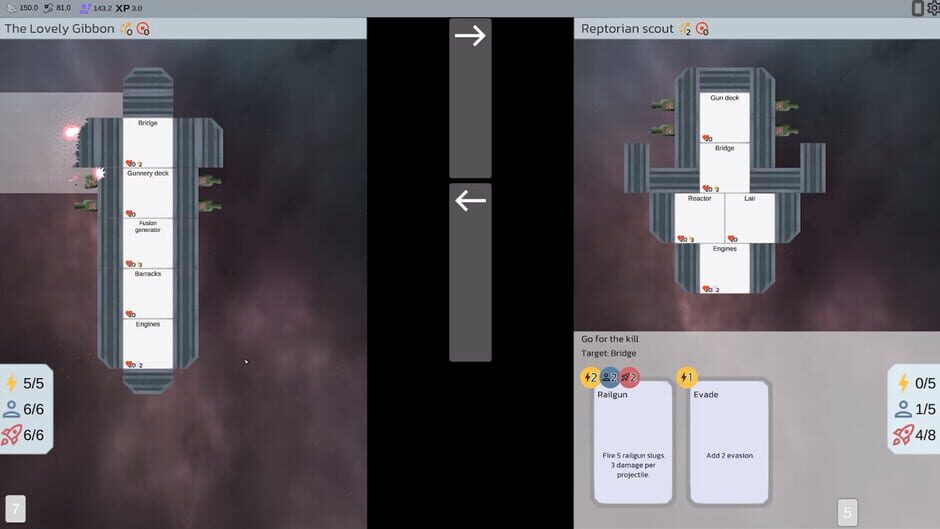Open enemy's deck pile showing 5
940x529 pixels.
tap(847, 513)
